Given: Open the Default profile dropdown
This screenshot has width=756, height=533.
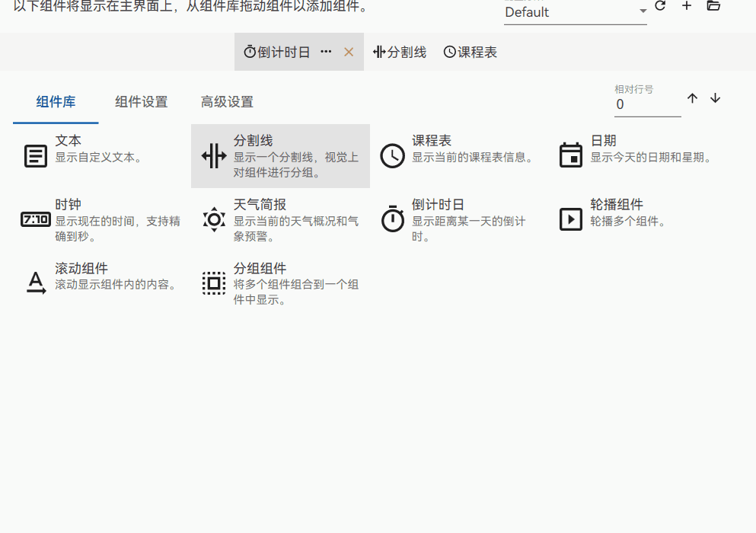Looking at the screenshot, I should point(576,12).
